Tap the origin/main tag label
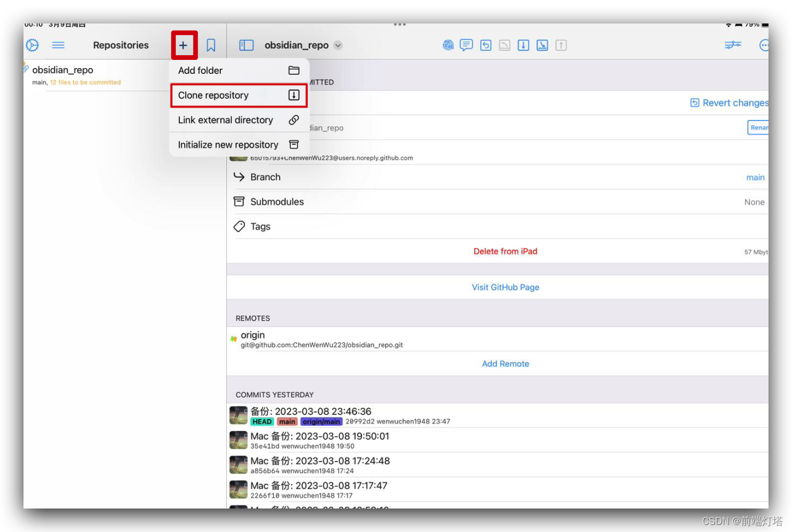The image size is (792, 532). click(321, 422)
